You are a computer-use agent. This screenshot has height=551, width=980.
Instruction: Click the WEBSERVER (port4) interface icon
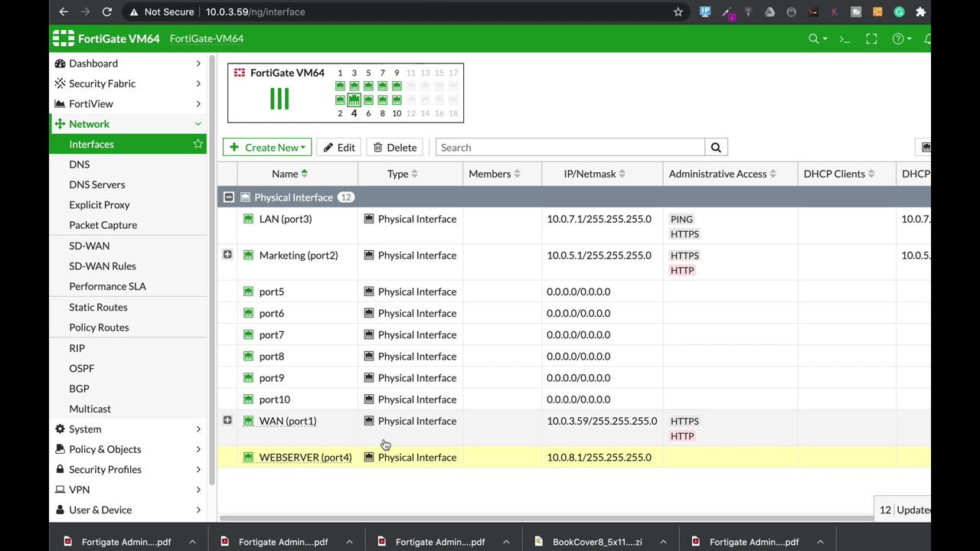pos(248,458)
